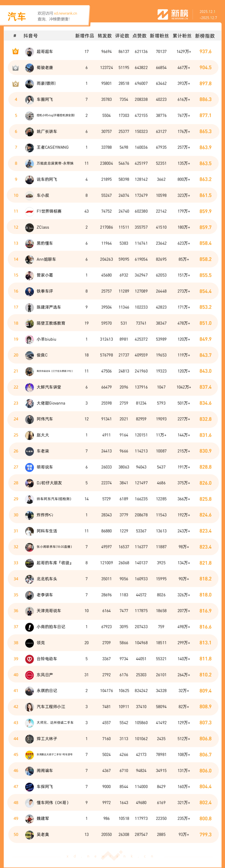Viewport: 225px width, 868px height.
Task: Click the 转发数 column header
Action: click(105, 36)
